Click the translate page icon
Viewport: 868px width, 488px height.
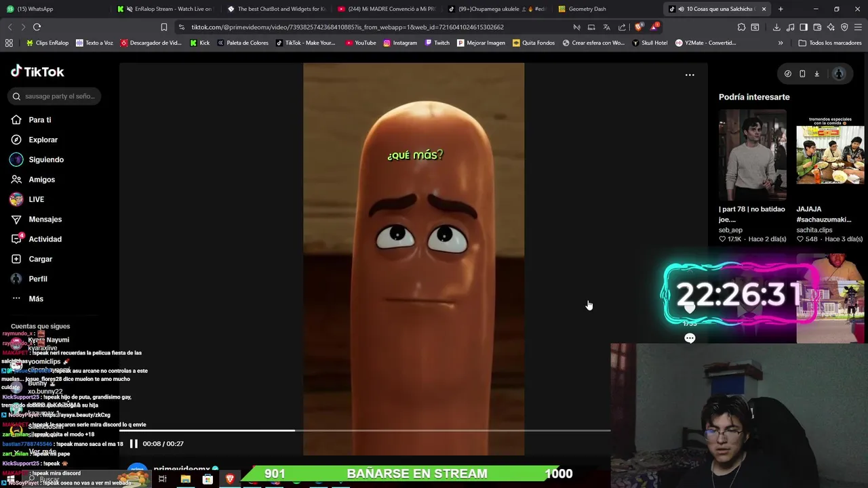pos(606,27)
